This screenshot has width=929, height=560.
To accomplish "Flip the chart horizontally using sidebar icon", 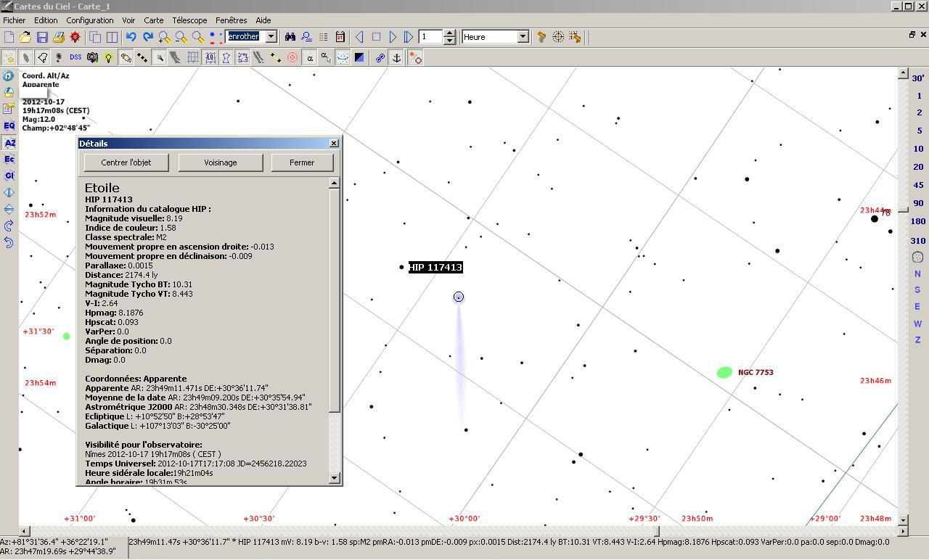I will (9, 193).
